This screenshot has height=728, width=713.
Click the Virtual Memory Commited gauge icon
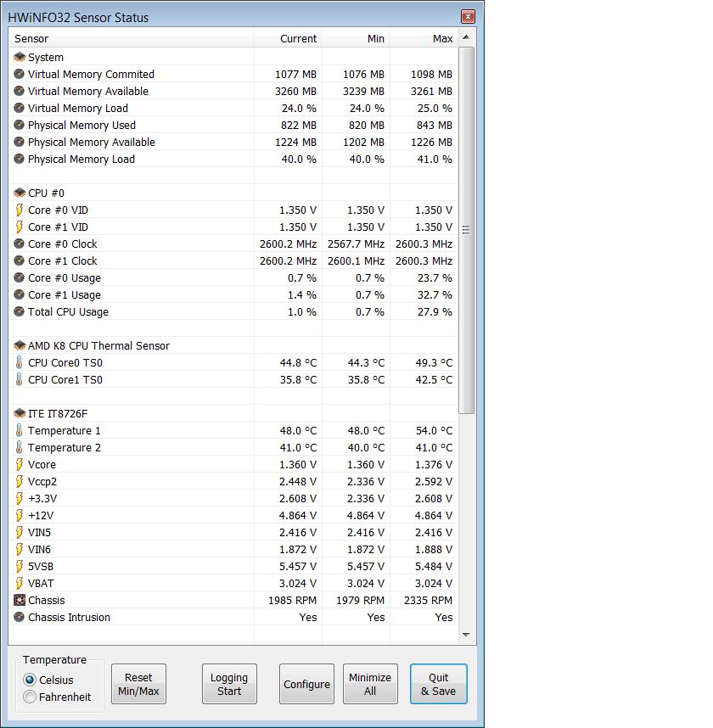pos(19,74)
